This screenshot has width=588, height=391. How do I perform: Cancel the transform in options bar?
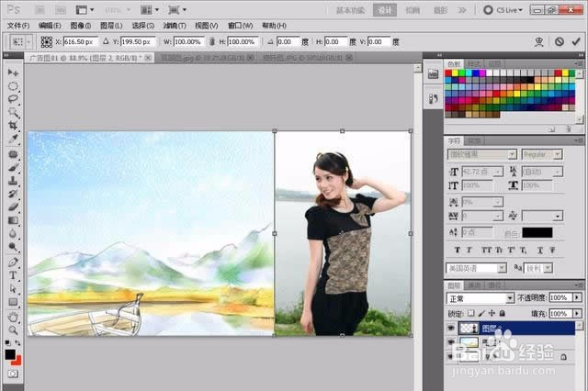560,41
